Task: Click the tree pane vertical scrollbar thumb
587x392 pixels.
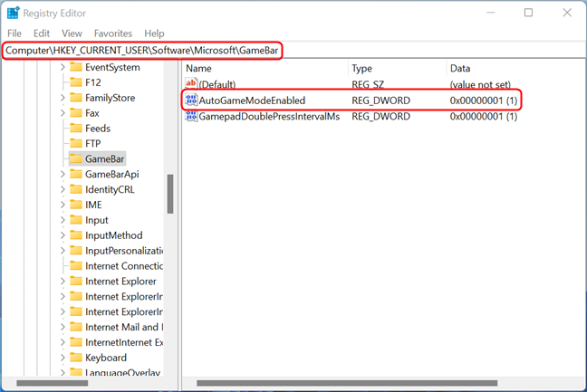Action: click(170, 194)
